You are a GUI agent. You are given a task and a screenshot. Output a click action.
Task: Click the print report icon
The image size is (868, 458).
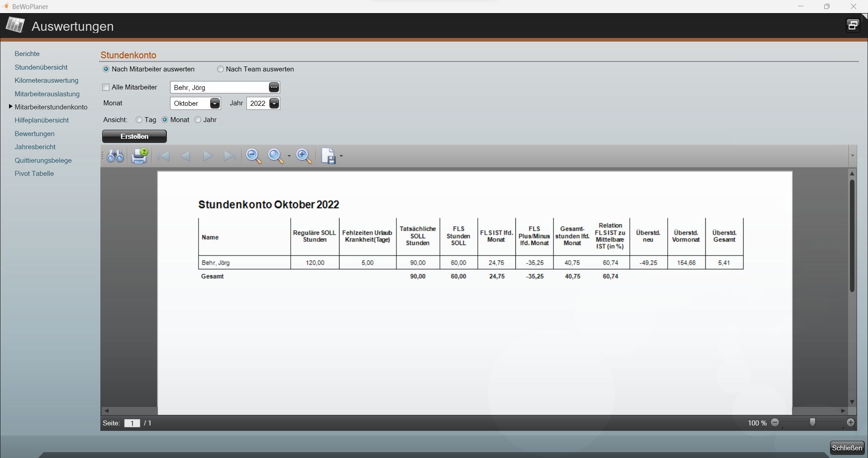[x=140, y=156]
